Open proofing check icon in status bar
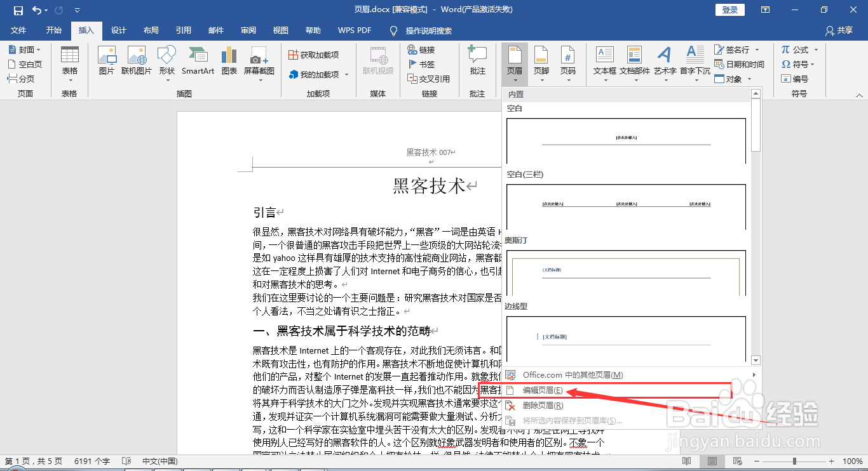 point(126,461)
